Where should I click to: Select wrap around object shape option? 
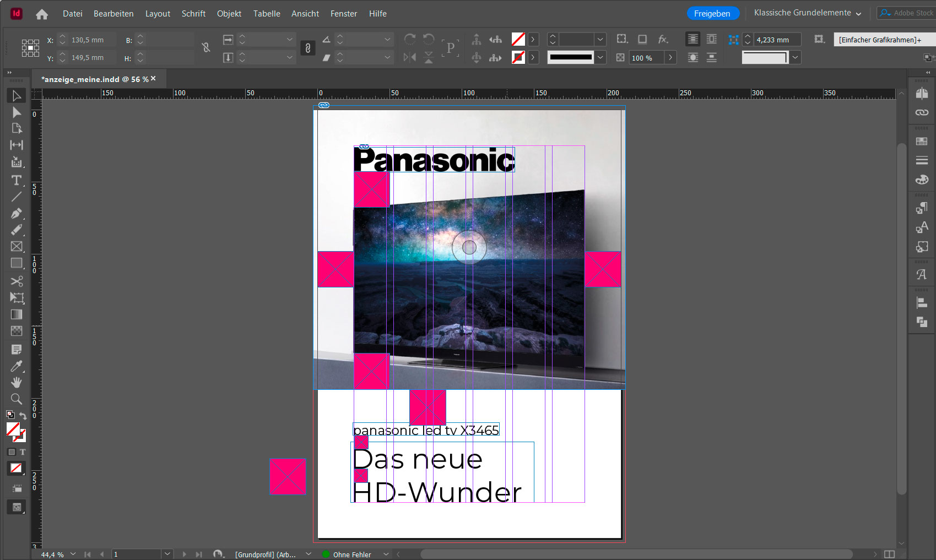692,57
